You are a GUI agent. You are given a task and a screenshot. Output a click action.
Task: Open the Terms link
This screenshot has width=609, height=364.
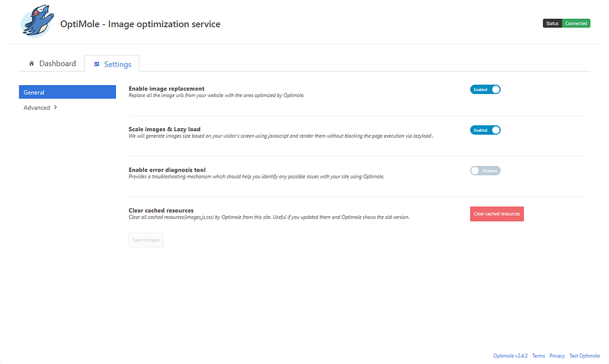[538, 356]
